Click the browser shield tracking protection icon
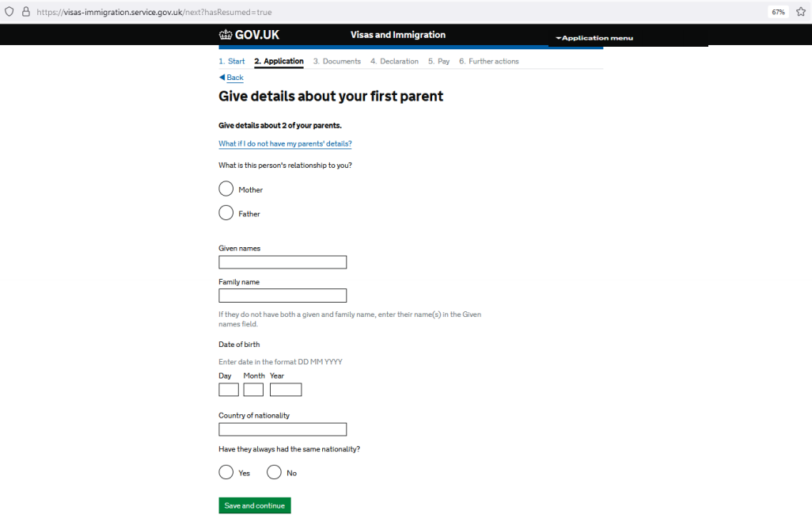The width and height of the screenshot is (812, 526). coord(9,11)
